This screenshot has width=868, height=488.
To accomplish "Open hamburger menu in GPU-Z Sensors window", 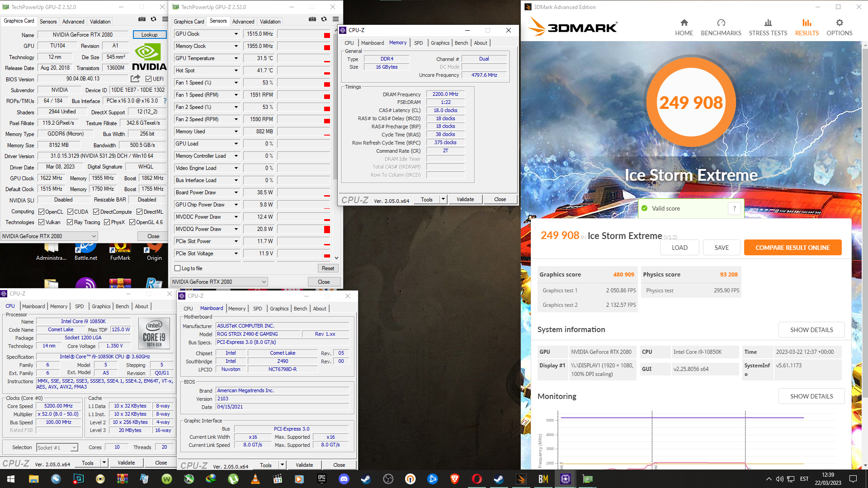I will 335,19.
